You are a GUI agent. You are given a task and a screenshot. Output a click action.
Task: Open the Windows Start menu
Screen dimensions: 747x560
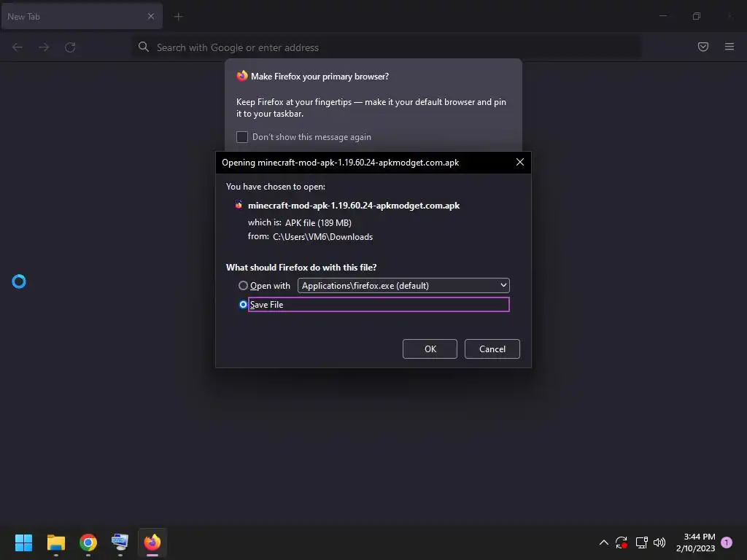coord(23,542)
